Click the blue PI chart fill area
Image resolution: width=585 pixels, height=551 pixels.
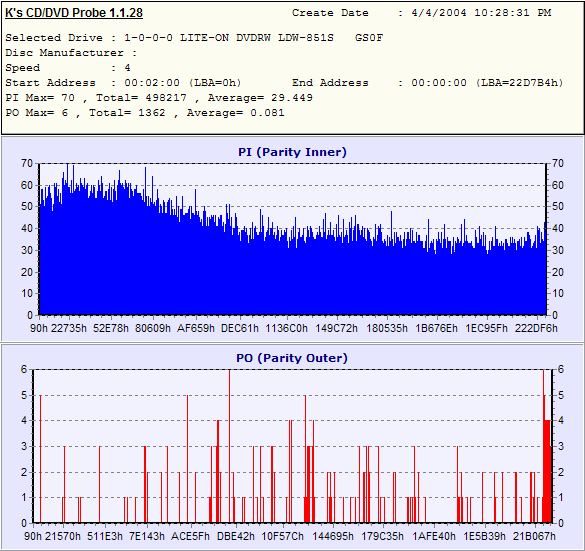tap(292, 280)
